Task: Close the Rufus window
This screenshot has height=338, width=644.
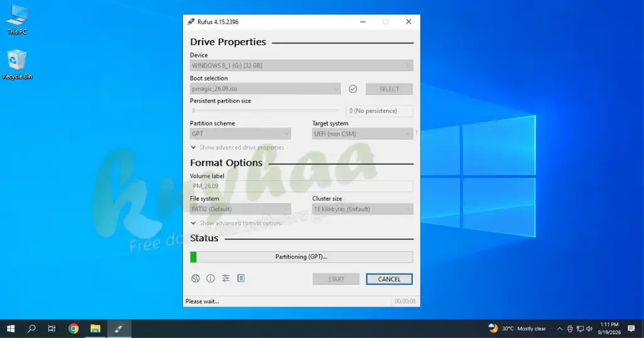Action: point(409,22)
